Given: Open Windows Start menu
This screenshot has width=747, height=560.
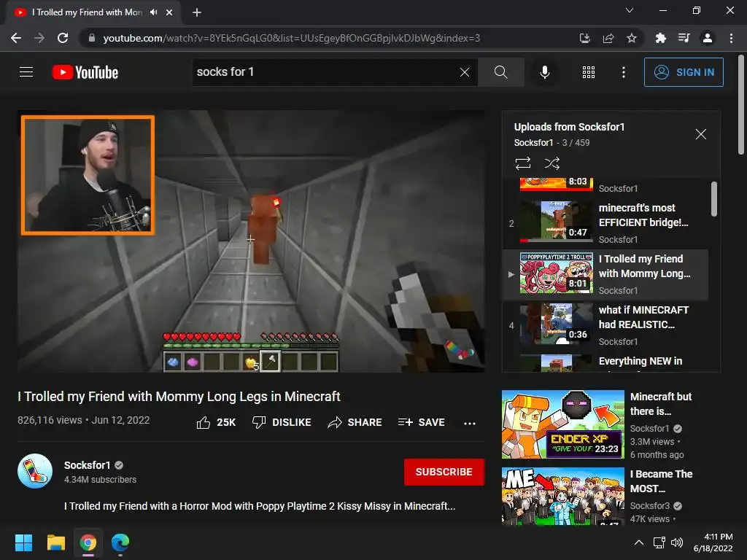Looking at the screenshot, I should (x=23, y=542).
